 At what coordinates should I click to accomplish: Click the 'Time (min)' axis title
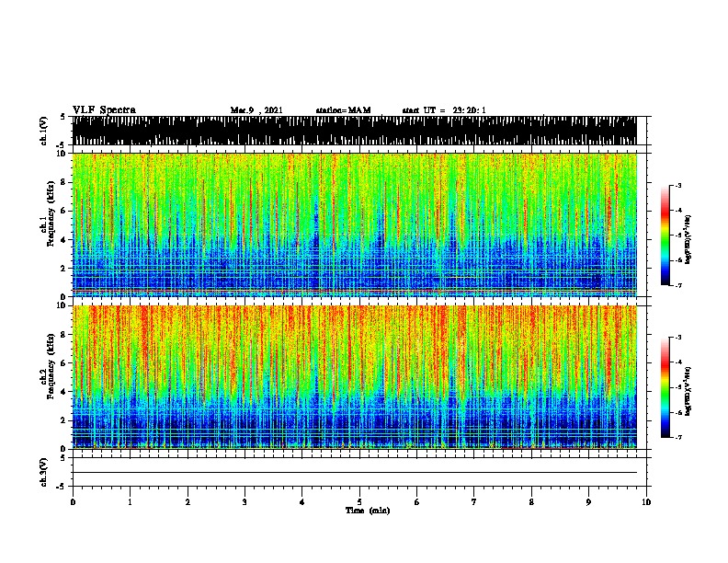pyautogui.click(x=368, y=511)
